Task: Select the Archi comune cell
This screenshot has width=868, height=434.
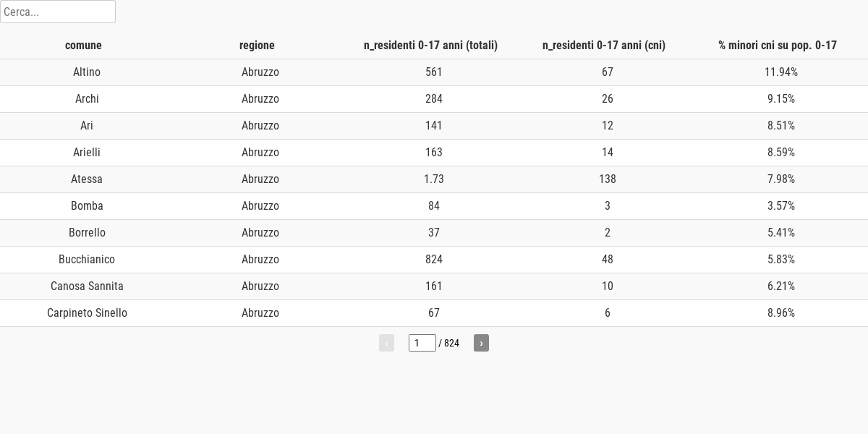Action: [87, 99]
